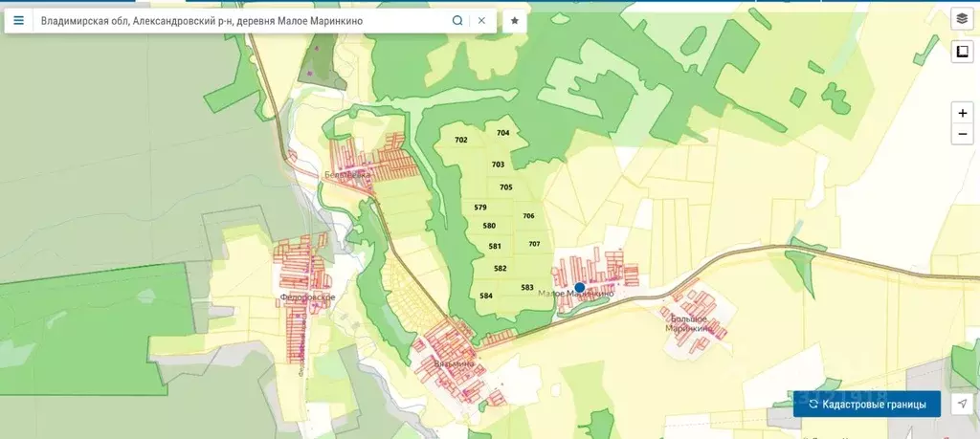This screenshot has height=439, width=980.
Task: Pick land plot 584
Action: click(486, 296)
